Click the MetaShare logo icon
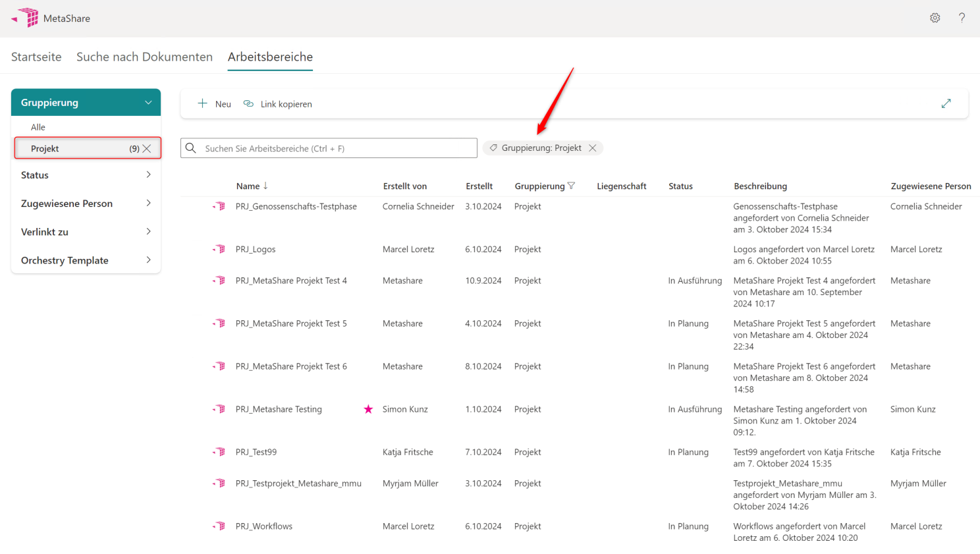Viewport: 980px width, 554px height. pos(28,18)
